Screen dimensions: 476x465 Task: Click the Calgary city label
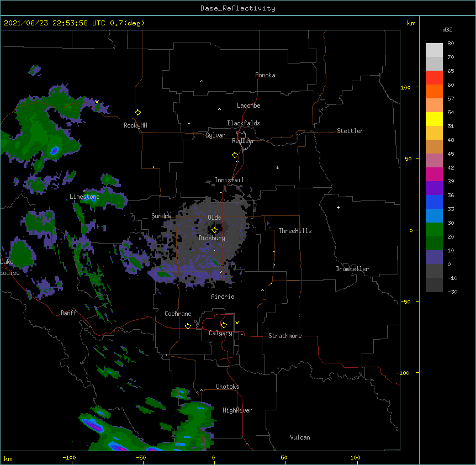click(x=220, y=333)
